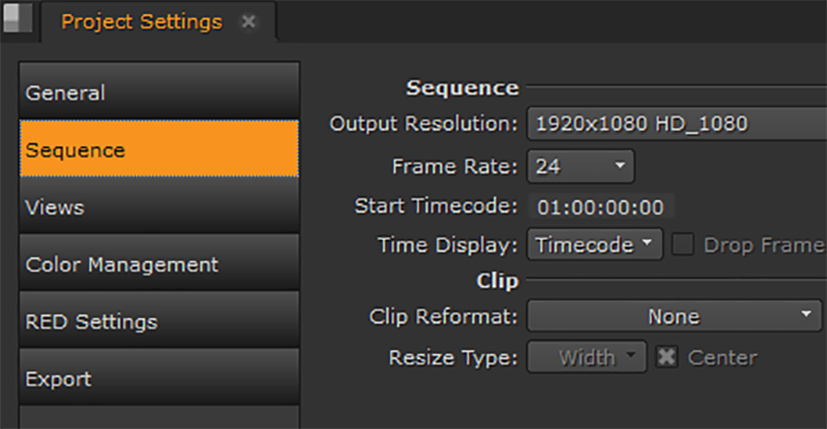Go to Color Management settings

(158, 265)
